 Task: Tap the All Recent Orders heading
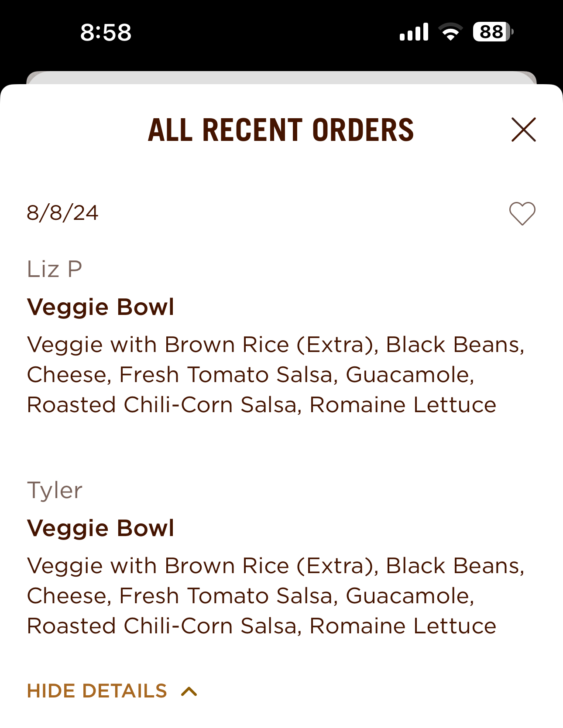point(281,130)
